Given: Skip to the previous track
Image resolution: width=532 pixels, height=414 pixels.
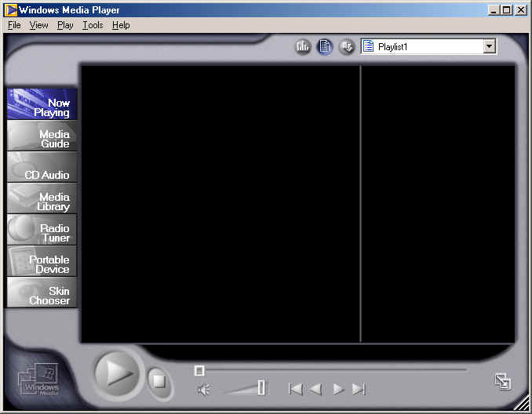Looking at the screenshot, I should click(x=296, y=389).
